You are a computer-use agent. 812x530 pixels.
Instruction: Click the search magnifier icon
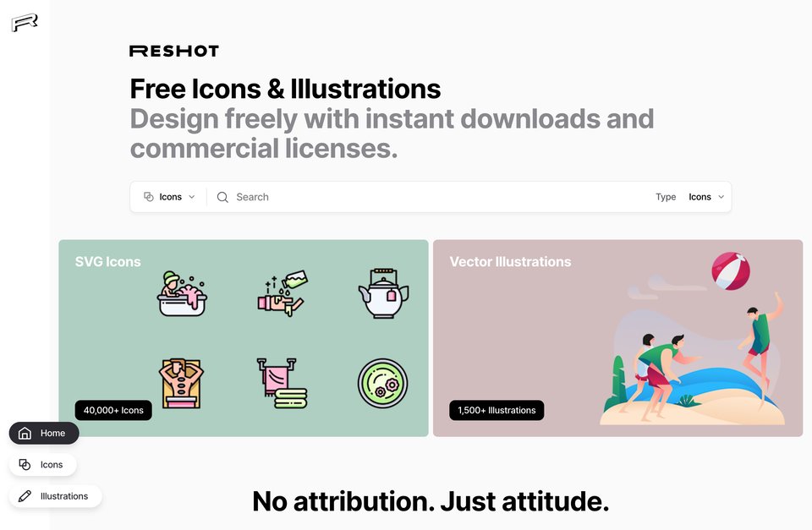pyautogui.click(x=222, y=197)
